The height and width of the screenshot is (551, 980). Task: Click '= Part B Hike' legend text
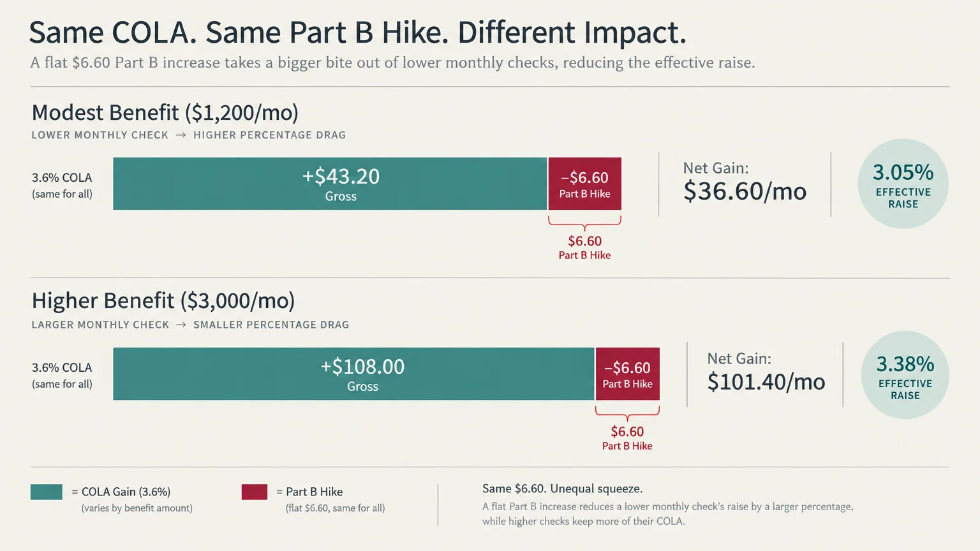pyautogui.click(x=309, y=492)
